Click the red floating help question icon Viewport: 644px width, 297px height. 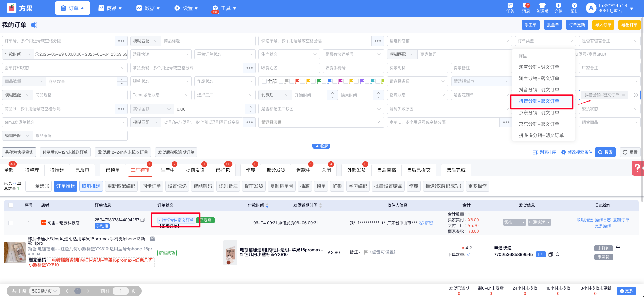tap(637, 168)
